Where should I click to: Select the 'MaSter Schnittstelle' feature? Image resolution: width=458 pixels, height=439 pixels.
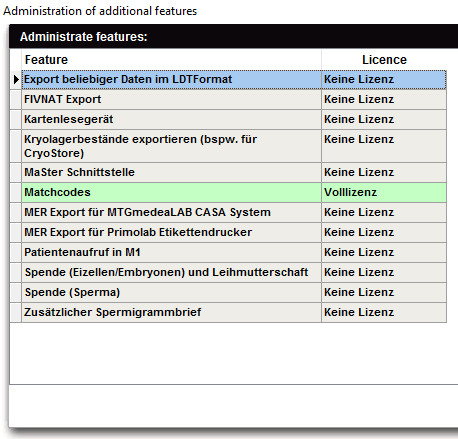pyautogui.click(x=171, y=172)
